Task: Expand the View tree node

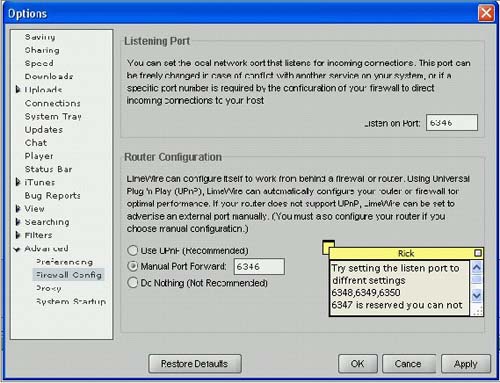Action: pyautogui.click(x=18, y=209)
